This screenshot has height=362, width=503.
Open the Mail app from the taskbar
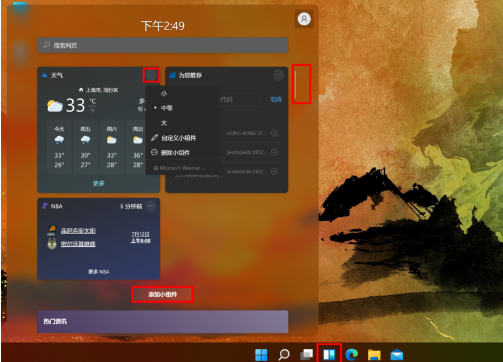tap(397, 354)
